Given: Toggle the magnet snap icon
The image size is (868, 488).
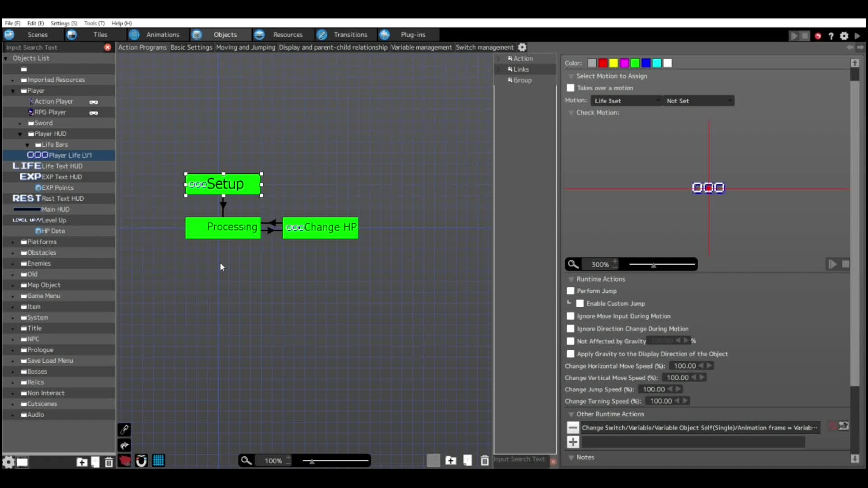Looking at the screenshot, I should point(142,461).
